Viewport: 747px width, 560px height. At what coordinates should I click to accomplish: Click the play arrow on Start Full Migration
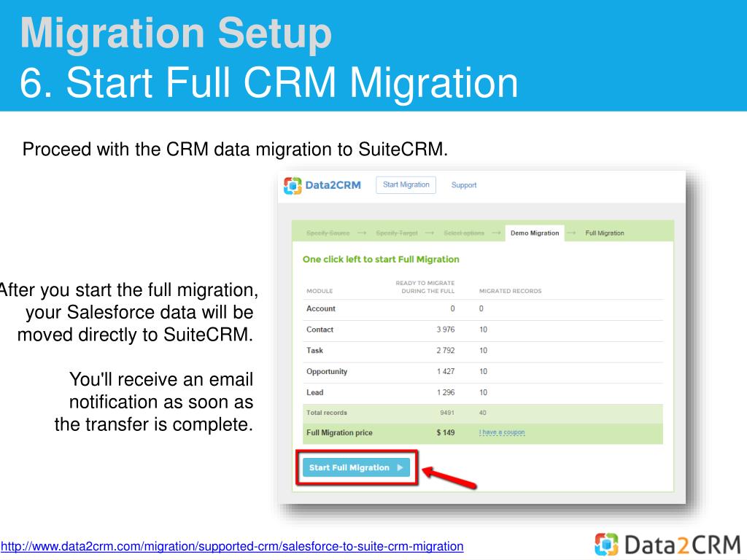(x=400, y=467)
